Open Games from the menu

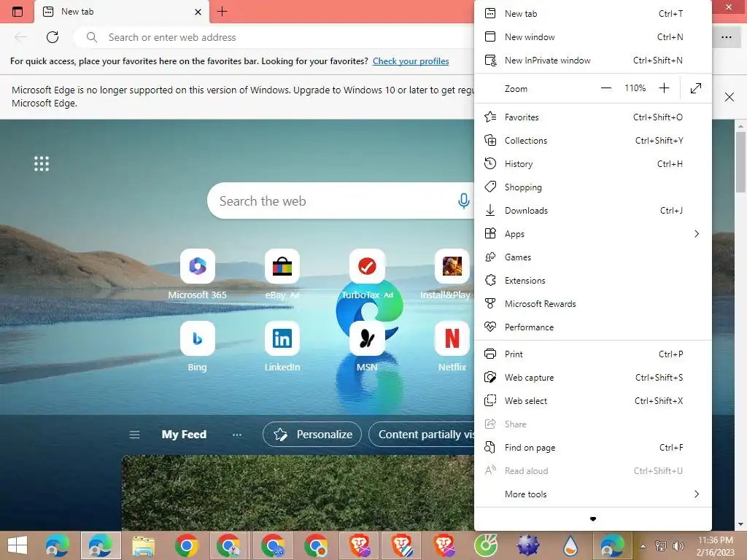[x=592, y=257]
